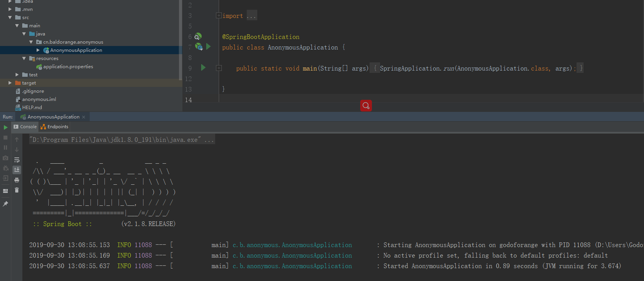
Task: Take a thread dump with the camera icon
Action: [x=5, y=158]
